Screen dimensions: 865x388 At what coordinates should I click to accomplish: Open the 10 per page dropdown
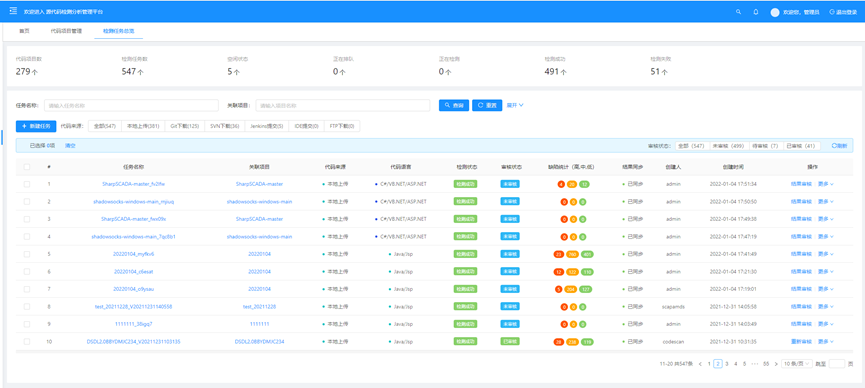(x=797, y=364)
